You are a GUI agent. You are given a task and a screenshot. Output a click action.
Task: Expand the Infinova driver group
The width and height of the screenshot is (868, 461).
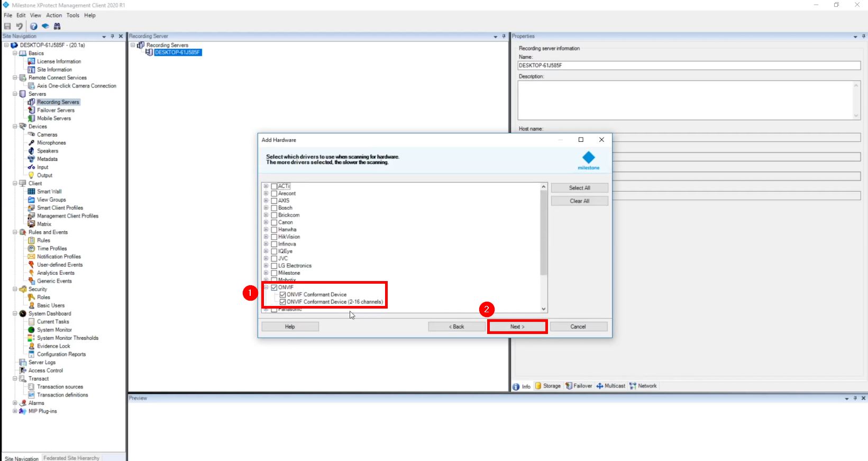[x=266, y=244]
